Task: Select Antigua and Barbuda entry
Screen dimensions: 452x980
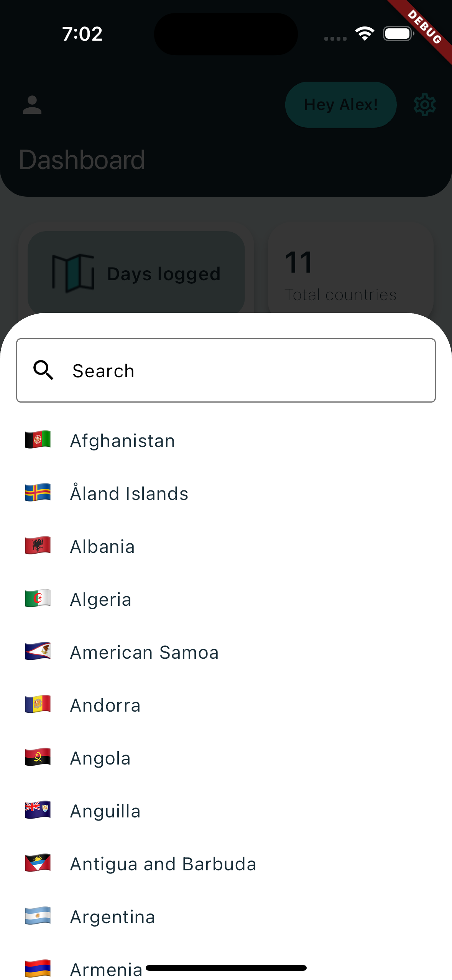Action: (x=226, y=863)
